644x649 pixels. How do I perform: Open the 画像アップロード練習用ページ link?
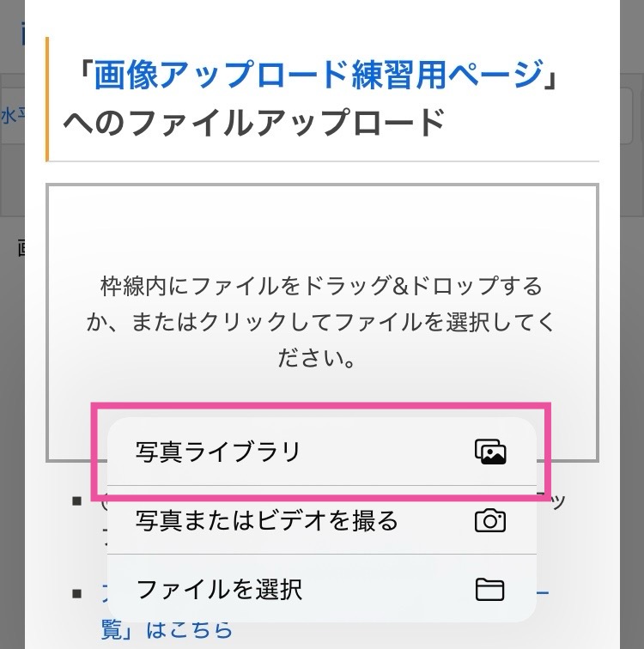pos(318,75)
